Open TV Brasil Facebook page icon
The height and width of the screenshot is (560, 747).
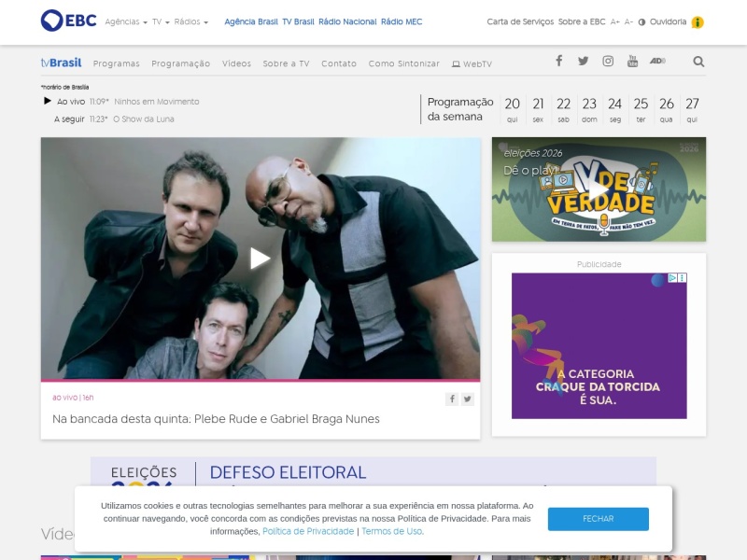pos(558,61)
